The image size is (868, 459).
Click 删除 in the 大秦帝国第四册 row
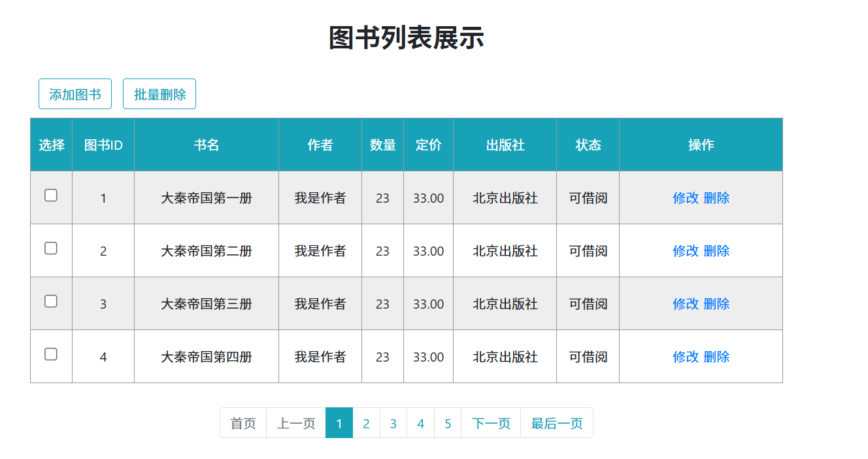[716, 357]
